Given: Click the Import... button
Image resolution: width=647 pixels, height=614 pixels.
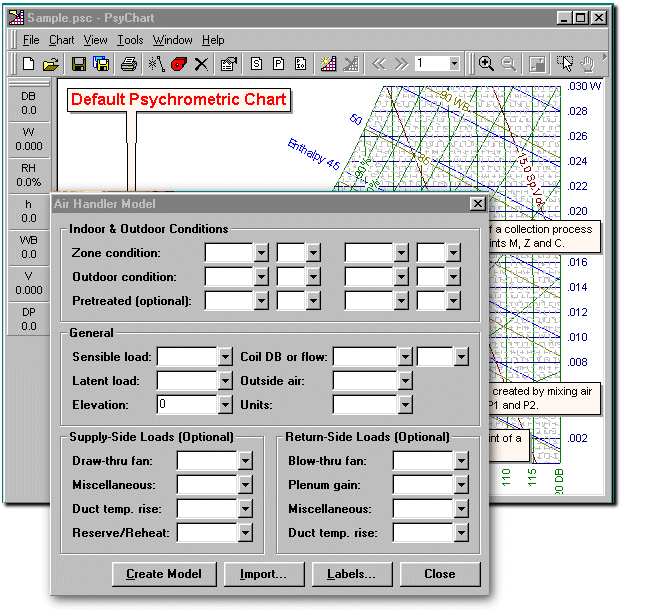Looking at the screenshot, I should [x=263, y=574].
